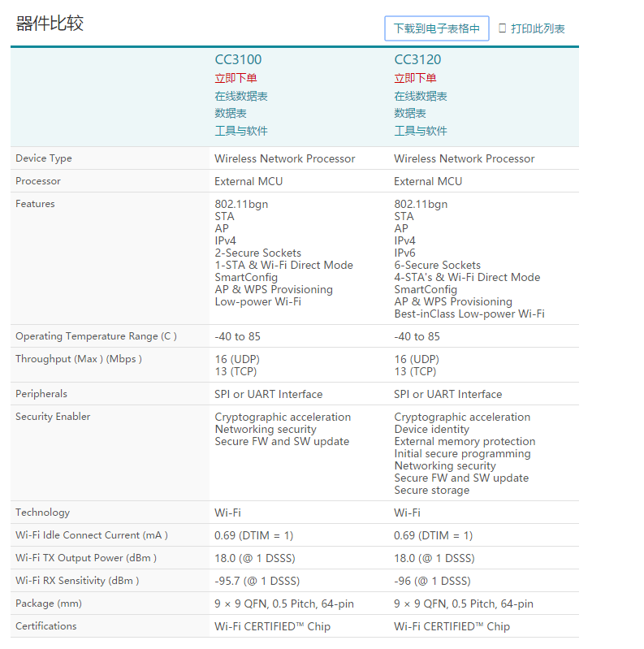
Task: Click 0.69 (DTIM = 1) for CC3120
Action: (x=434, y=535)
